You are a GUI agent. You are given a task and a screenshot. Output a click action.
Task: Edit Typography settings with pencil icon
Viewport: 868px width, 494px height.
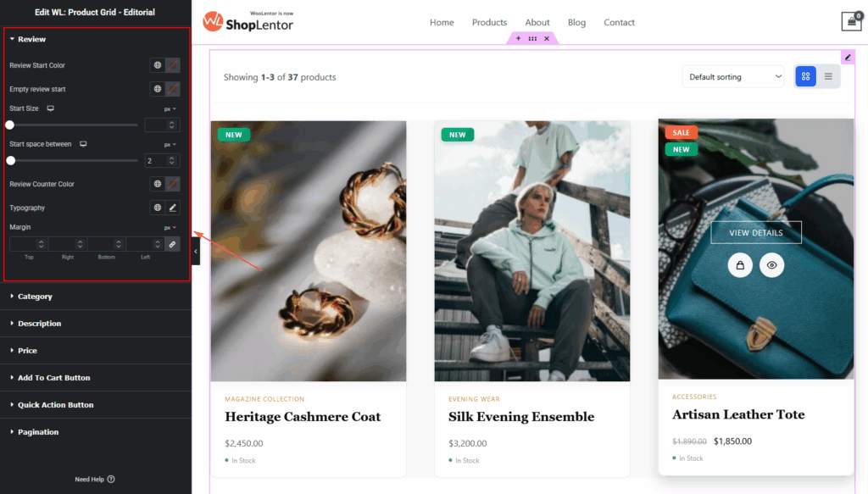point(173,208)
